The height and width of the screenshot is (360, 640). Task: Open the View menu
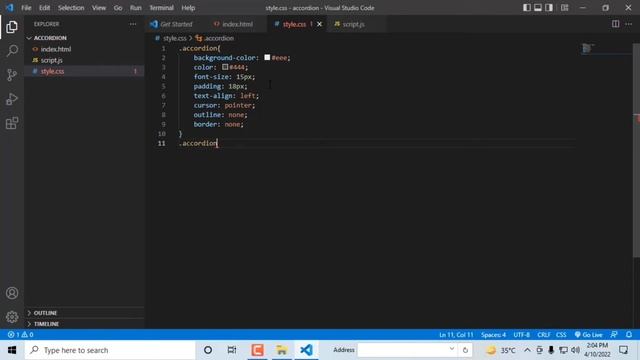(x=99, y=8)
